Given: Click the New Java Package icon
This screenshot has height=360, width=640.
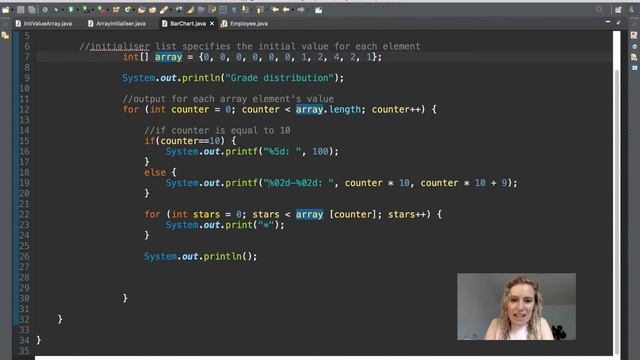Looking at the screenshot, I should click(x=116, y=10).
